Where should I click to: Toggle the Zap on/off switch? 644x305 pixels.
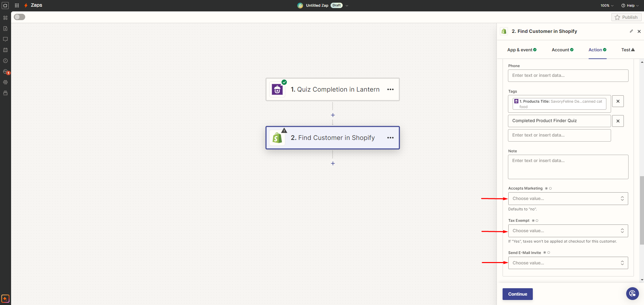[19, 17]
